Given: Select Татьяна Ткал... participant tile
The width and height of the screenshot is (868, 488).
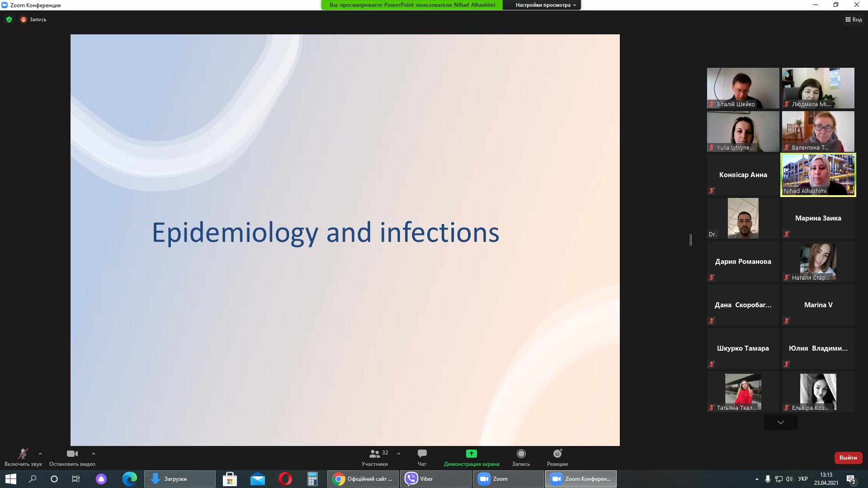Looking at the screenshot, I should tap(743, 392).
